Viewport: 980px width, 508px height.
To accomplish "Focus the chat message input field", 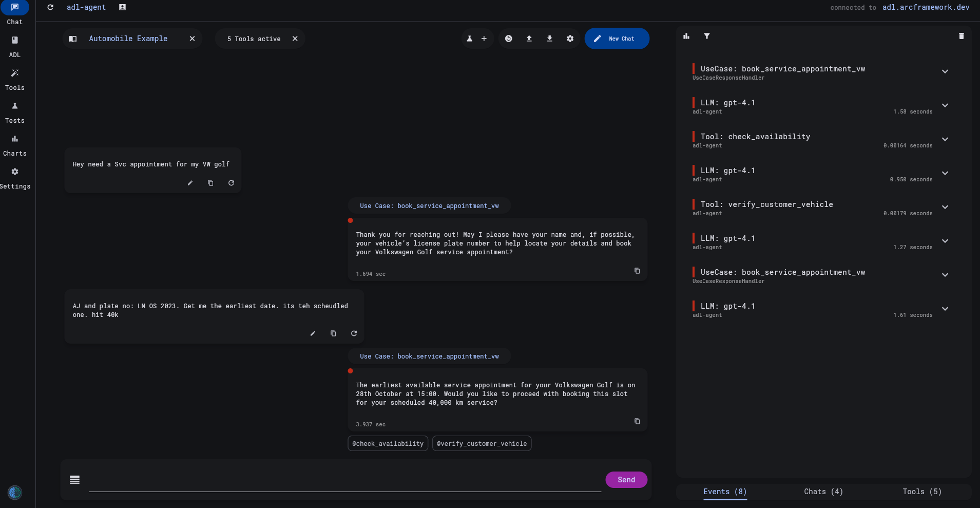I will [x=344, y=480].
